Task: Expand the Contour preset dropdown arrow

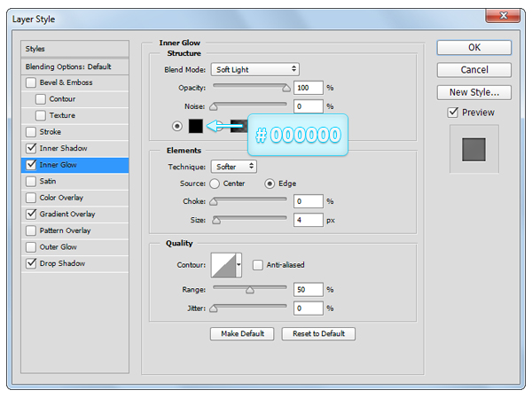Action: 239,264
